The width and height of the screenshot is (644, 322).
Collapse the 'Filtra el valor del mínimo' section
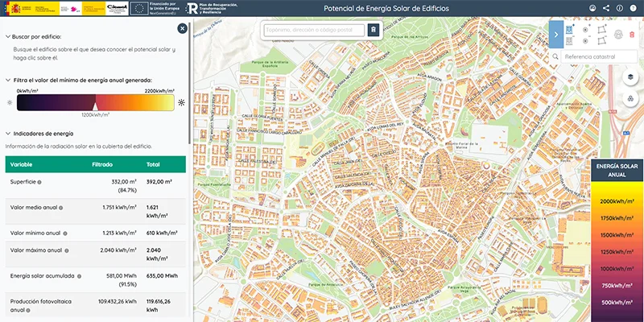8,80
